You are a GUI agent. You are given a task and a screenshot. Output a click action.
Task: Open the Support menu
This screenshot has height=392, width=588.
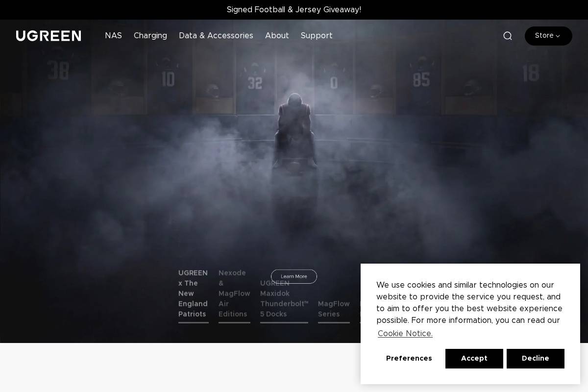pos(317,36)
